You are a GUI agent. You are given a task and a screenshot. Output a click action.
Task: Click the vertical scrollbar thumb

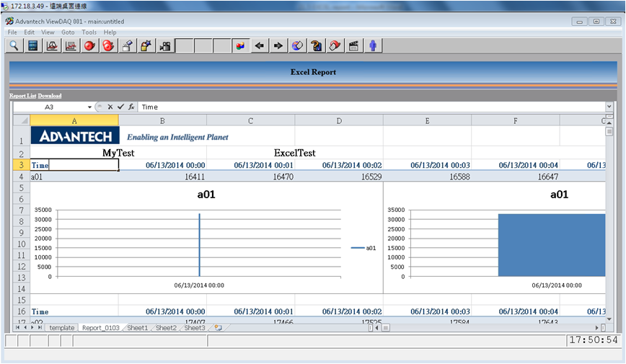tap(609, 131)
